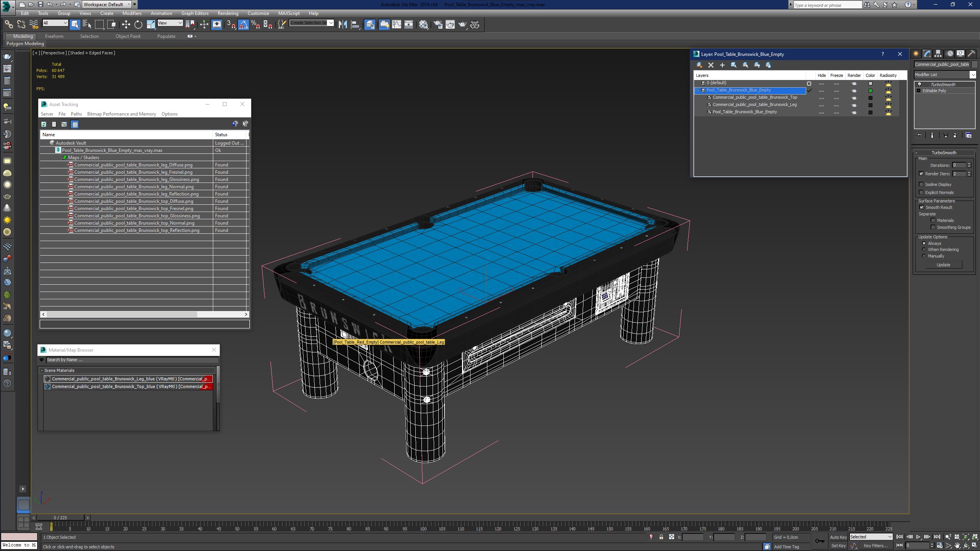Open the Utilities command panel tab
The height and width of the screenshot is (551, 980).
(x=971, y=54)
